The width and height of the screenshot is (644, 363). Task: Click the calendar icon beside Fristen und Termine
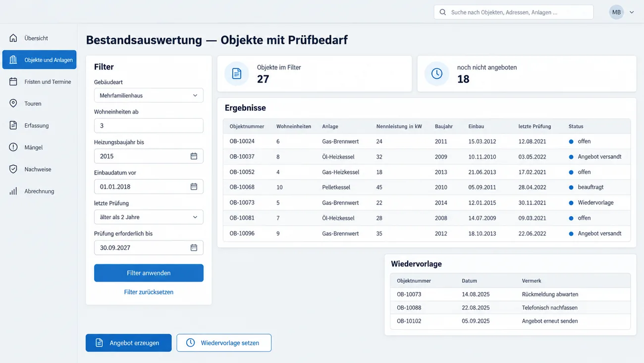tap(13, 82)
